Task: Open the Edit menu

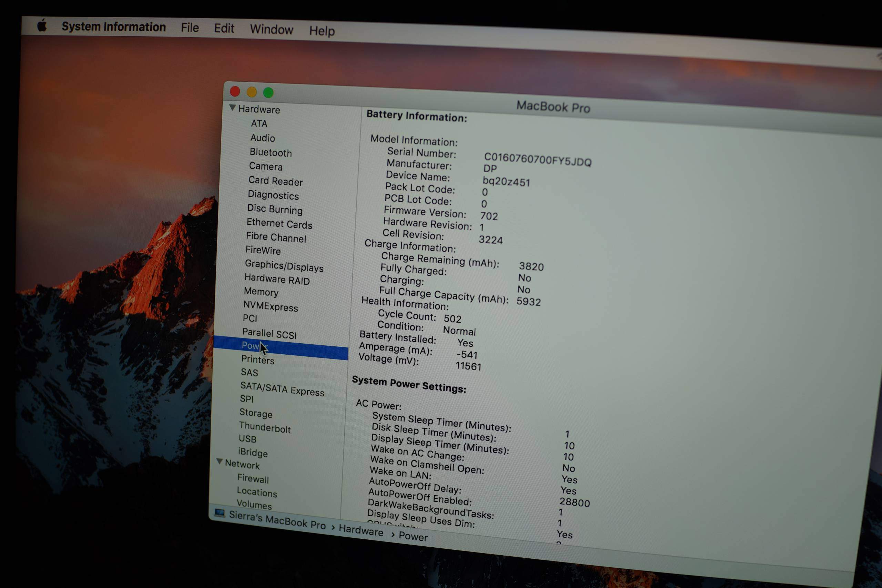Action: [224, 28]
